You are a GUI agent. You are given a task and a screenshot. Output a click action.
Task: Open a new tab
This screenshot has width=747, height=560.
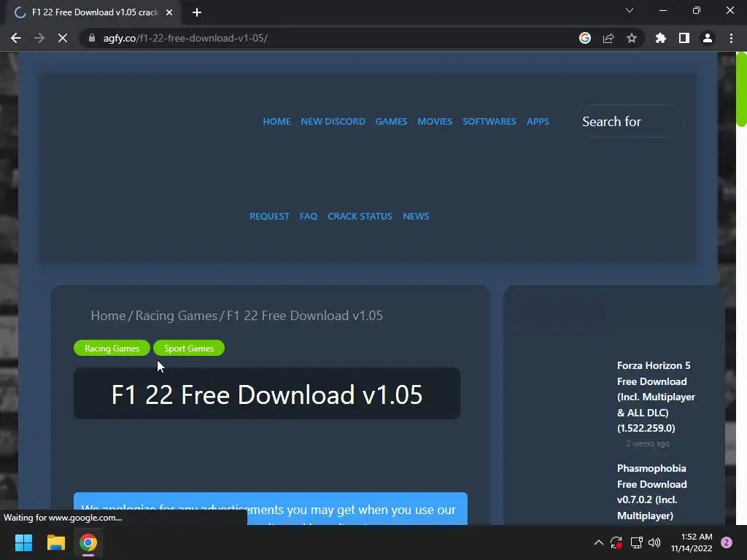(197, 12)
